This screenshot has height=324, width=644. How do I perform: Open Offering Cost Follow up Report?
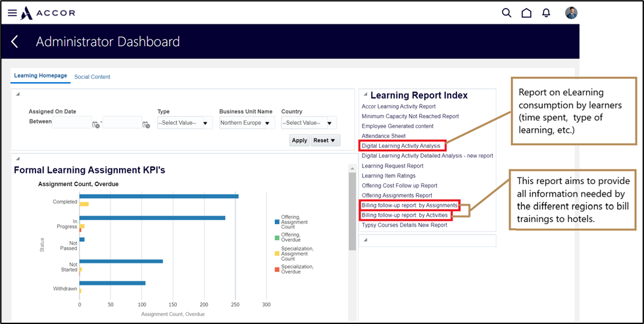point(399,185)
